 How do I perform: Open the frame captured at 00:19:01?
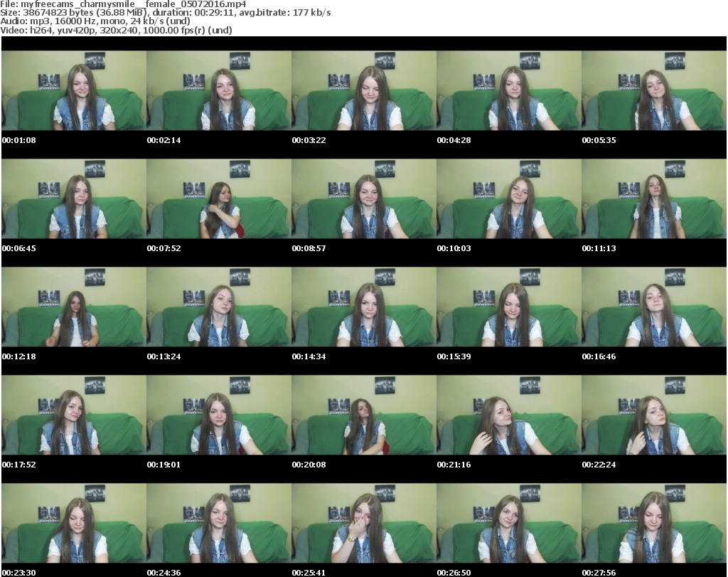[219, 415]
